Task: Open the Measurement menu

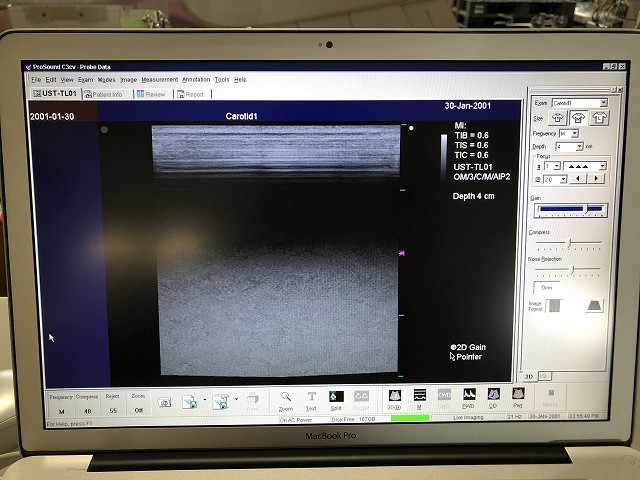Action: pyautogui.click(x=160, y=80)
